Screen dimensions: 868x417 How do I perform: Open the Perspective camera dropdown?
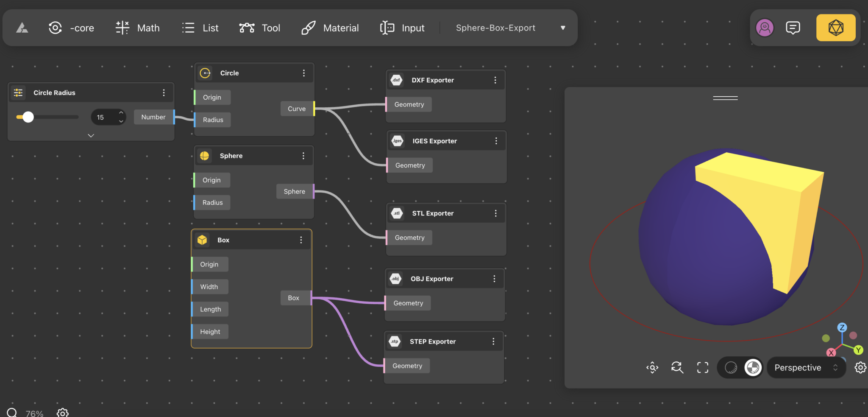click(x=806, y=367)
